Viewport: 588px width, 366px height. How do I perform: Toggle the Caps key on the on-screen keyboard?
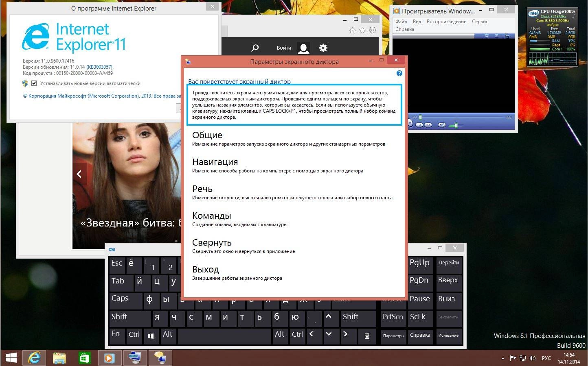click(125, 301)
